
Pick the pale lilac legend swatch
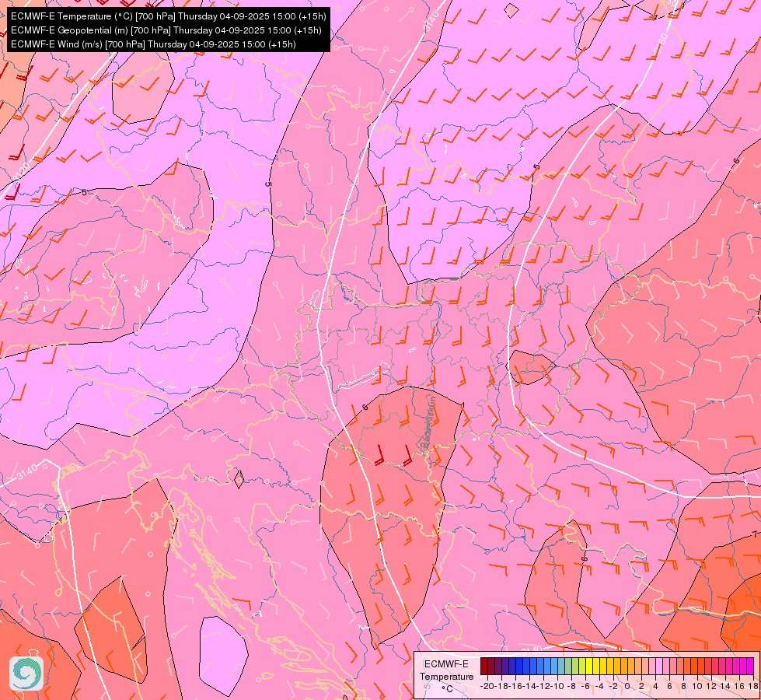pos(659,666)
